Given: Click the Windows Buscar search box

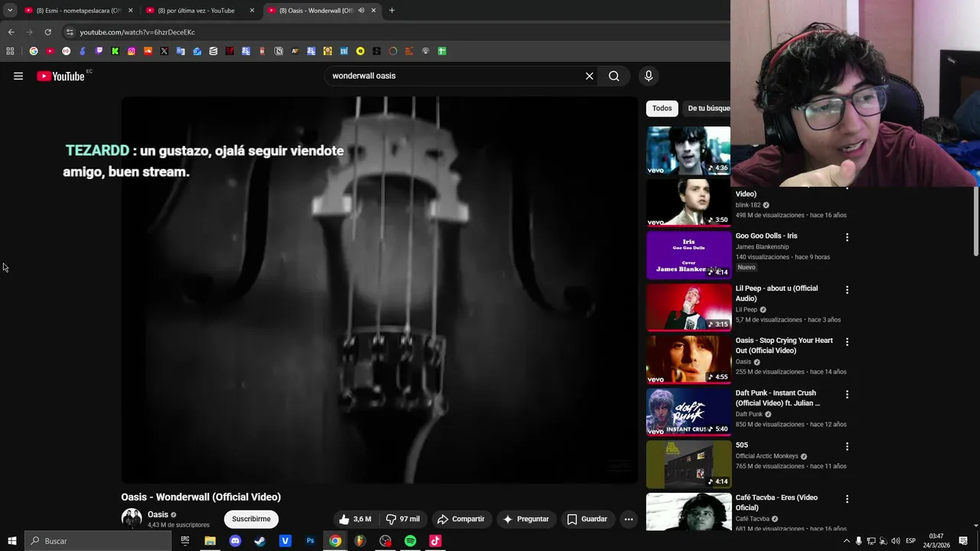Looking at the screenshot, I should 98,541.
